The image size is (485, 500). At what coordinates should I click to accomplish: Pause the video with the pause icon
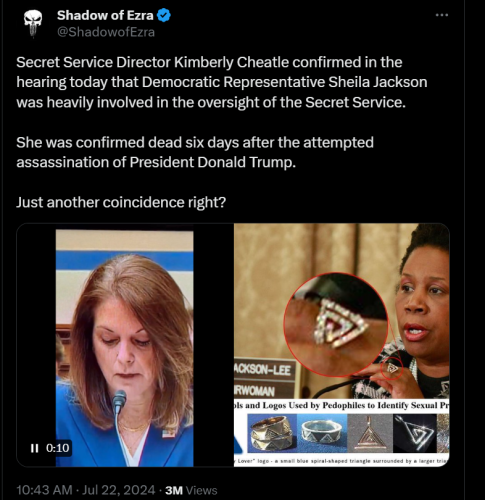34,448
